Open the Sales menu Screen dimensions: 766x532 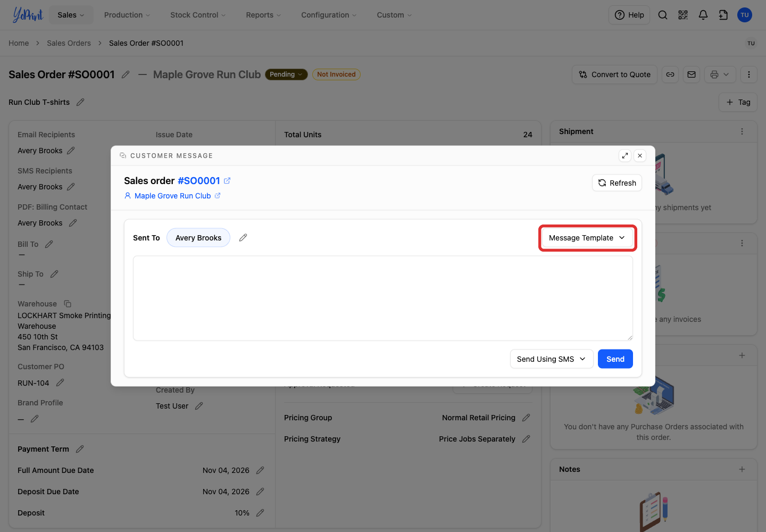pyautogui.click(x=71, y=15)
